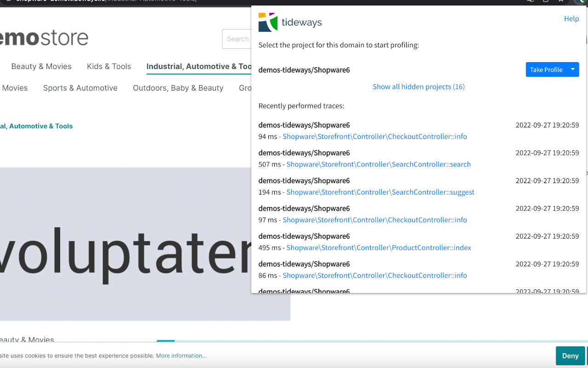Open the Sports & Automotive subcategory
The height and width of the screenshot is (368, 588).
(x=80, y=88)
